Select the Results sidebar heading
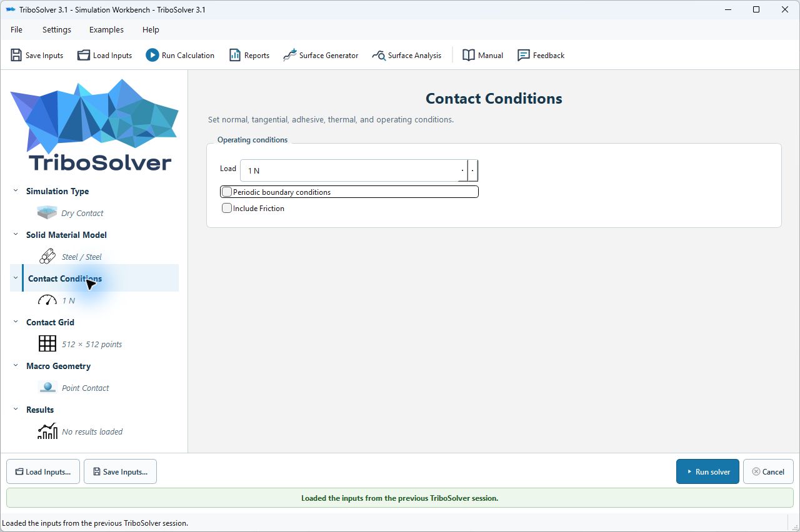Screen dimensions: 800x532 point(40,410)
